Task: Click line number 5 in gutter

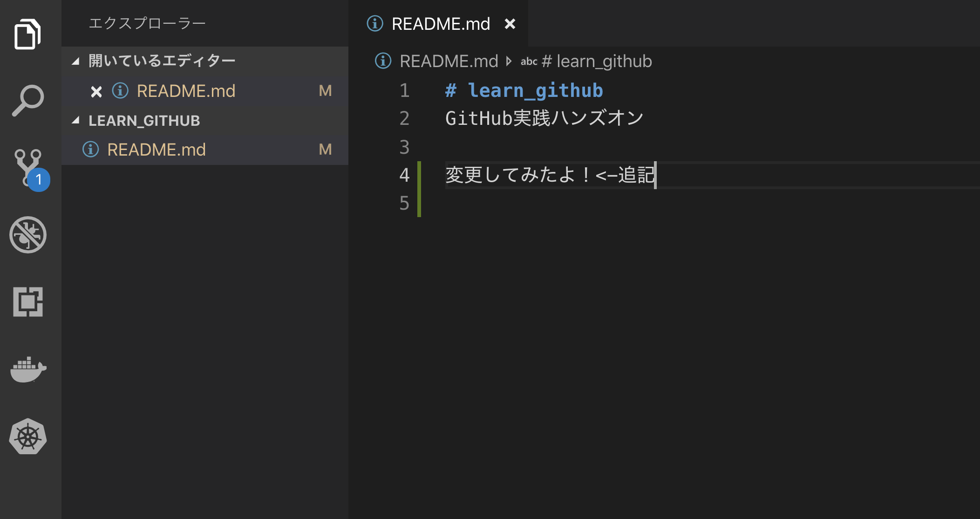Action: click(x=404, y=204)
